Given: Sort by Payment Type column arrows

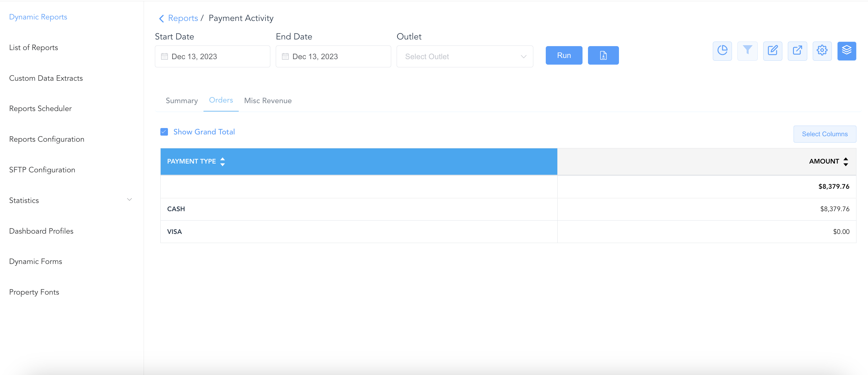Looking at the screenshot, I should [222, 162].
